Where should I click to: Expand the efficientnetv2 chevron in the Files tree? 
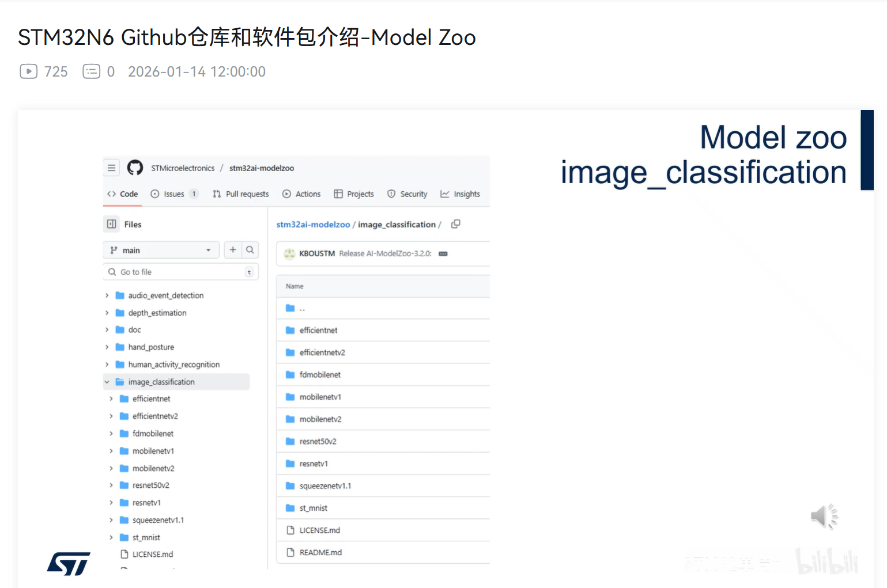click(111, 416)
